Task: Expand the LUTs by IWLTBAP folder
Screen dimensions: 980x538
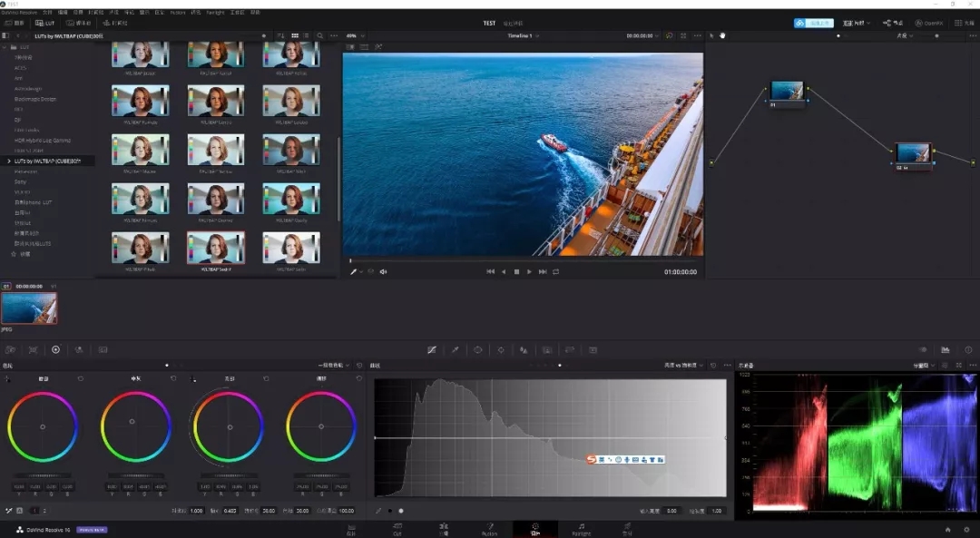Action: pos(9,161)
